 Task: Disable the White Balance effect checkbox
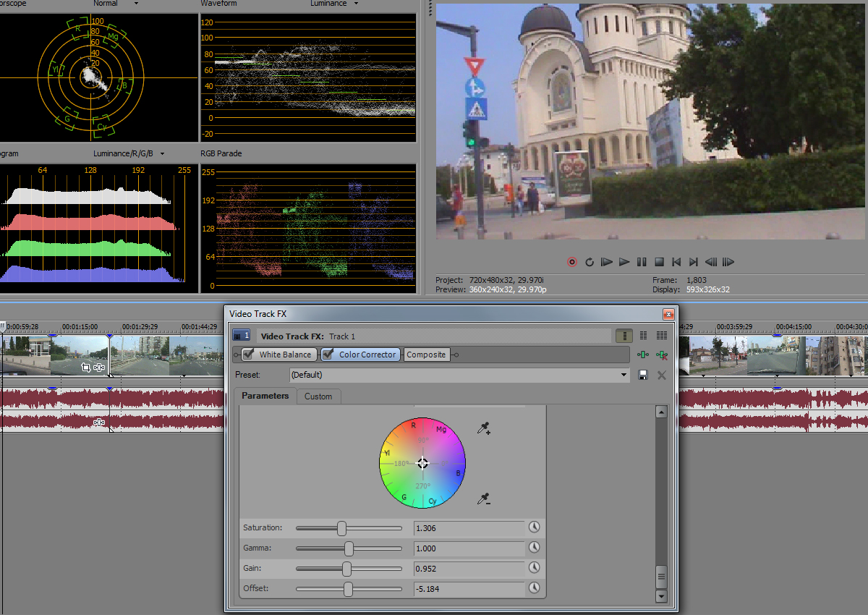click(249, 355)
